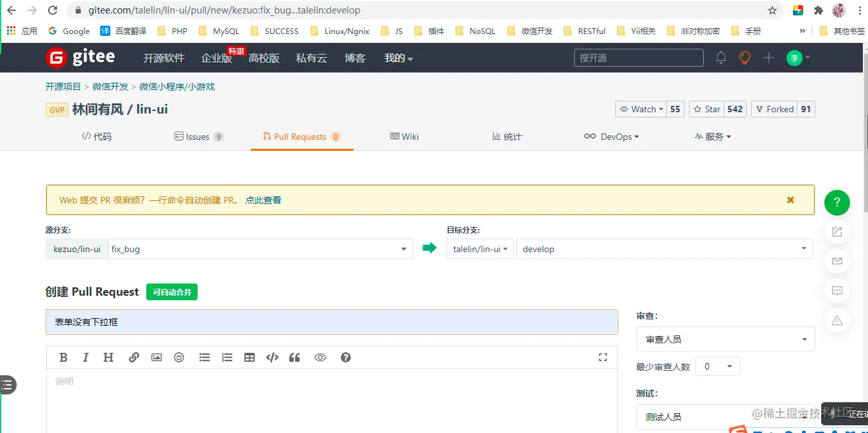Open the green user avatar menu
This screenshot has height=433, width=868.
[798, 58]
